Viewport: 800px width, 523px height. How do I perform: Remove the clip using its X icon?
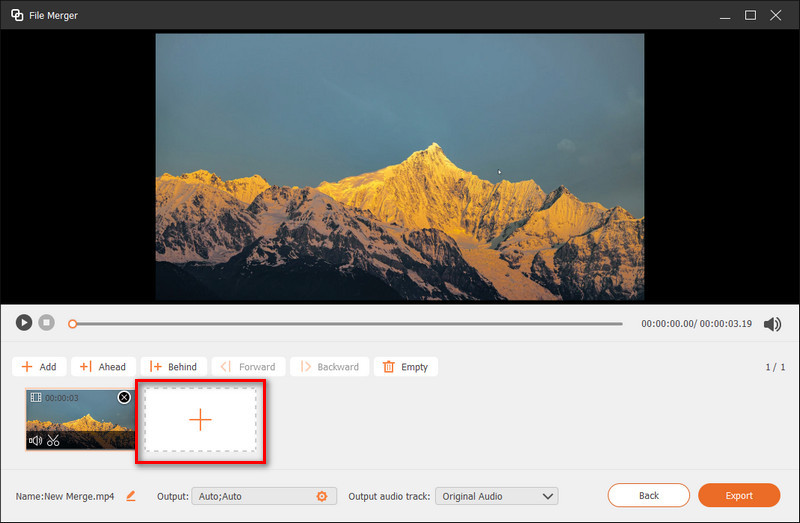(124, 397)
